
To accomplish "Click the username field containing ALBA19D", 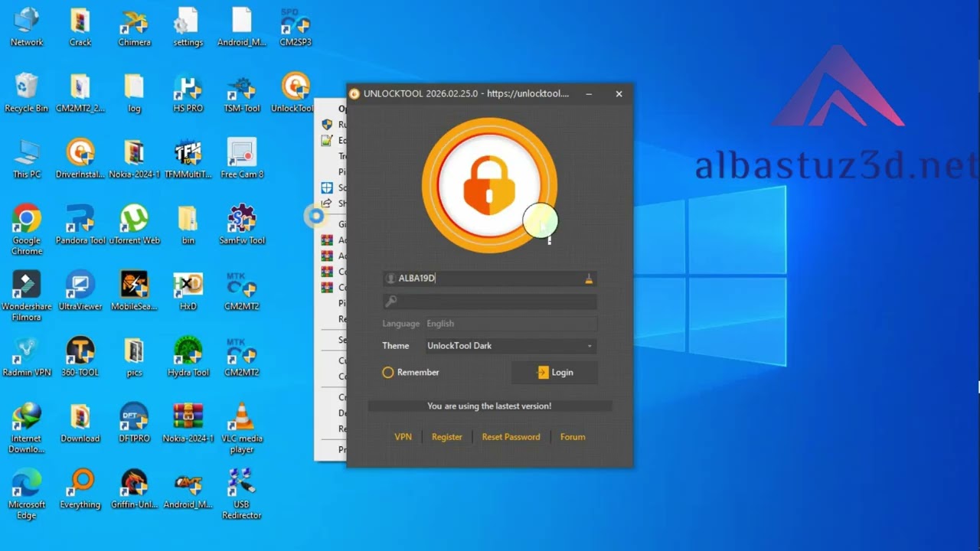I will point(490,279).
